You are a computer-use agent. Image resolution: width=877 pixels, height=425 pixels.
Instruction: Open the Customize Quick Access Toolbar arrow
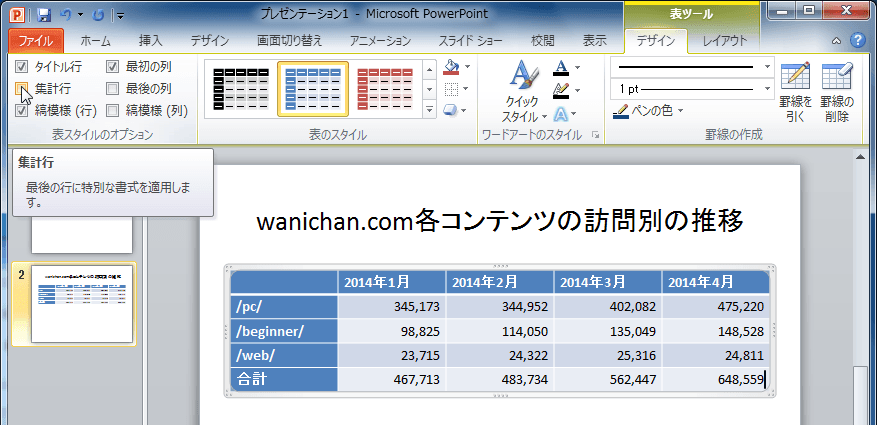point(120,15)
